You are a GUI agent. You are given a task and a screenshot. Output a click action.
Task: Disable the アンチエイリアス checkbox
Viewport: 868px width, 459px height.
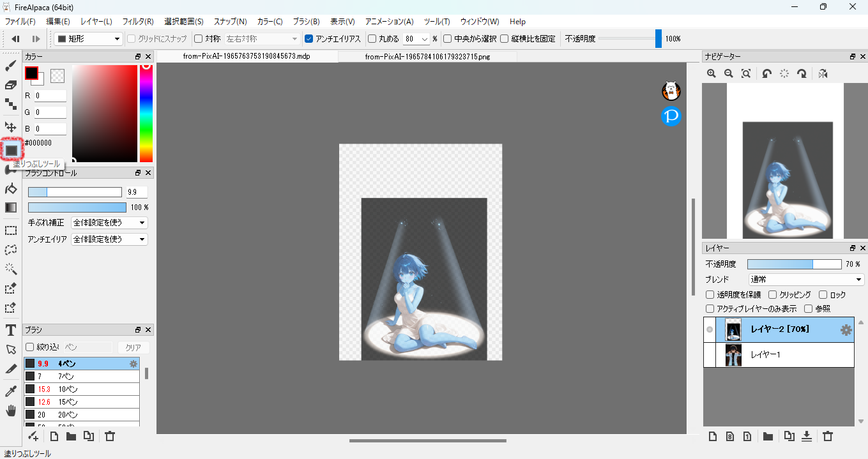(x=309, y=39)
